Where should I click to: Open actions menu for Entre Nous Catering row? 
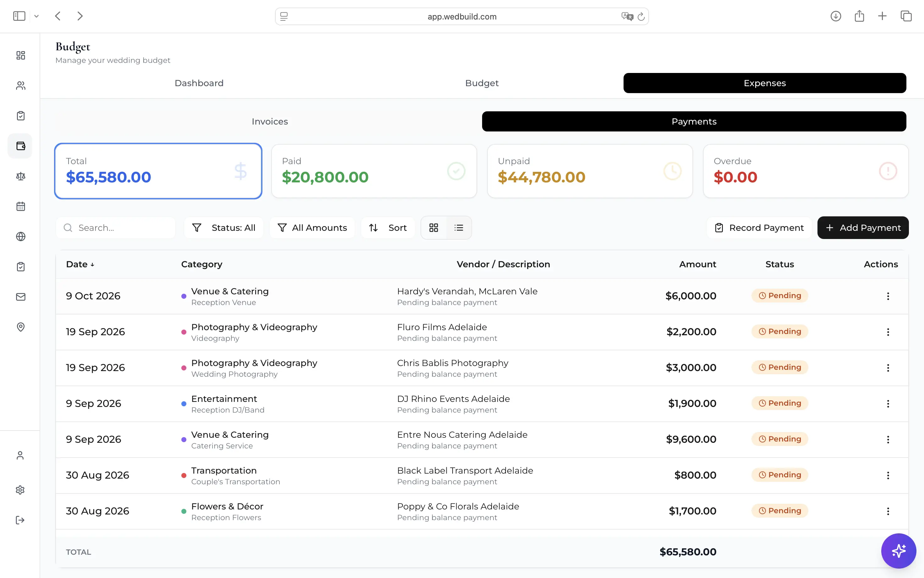click(x=888, y=440)
